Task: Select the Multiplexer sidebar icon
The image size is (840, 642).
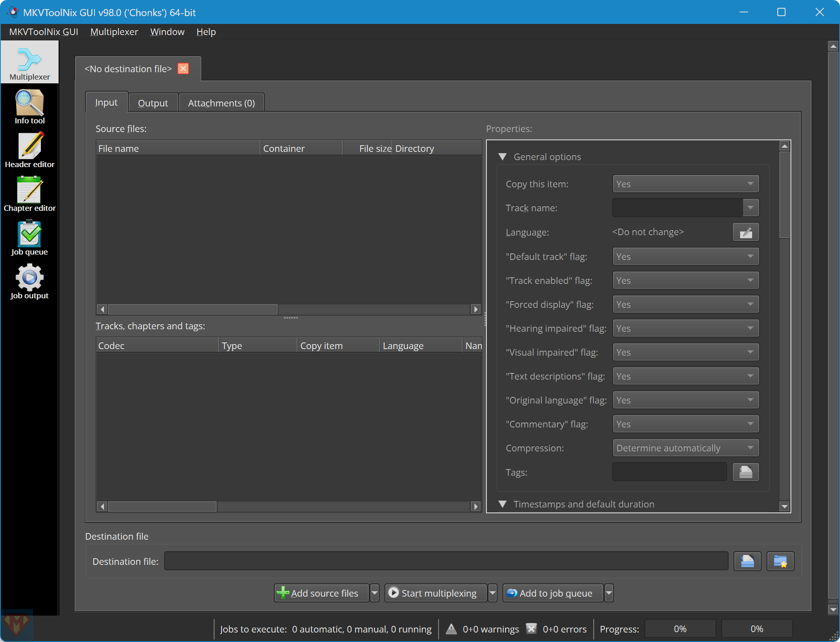Action: (29, 62)
